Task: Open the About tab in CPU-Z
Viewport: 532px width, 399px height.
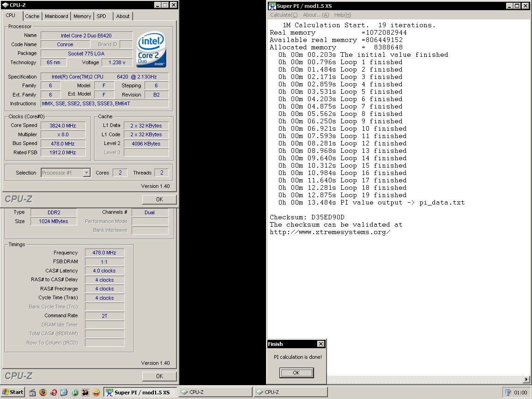Action: 122,16
